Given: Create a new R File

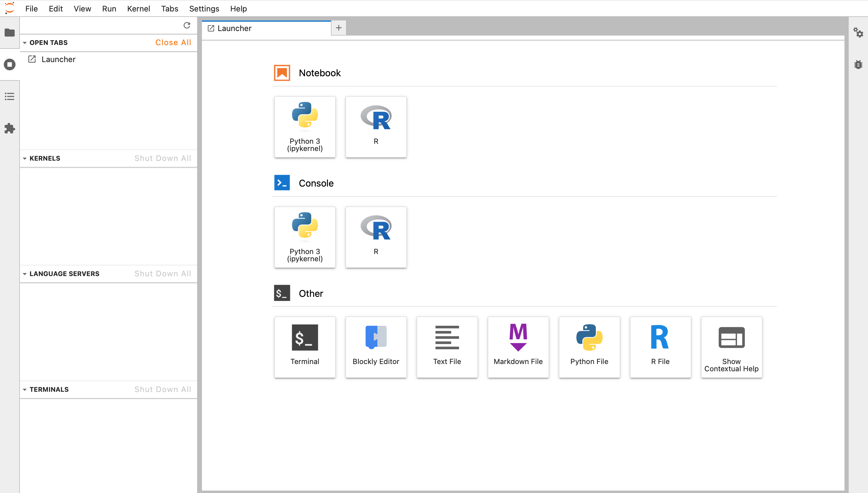Looking at the screenshot, I should pos(660,347).
